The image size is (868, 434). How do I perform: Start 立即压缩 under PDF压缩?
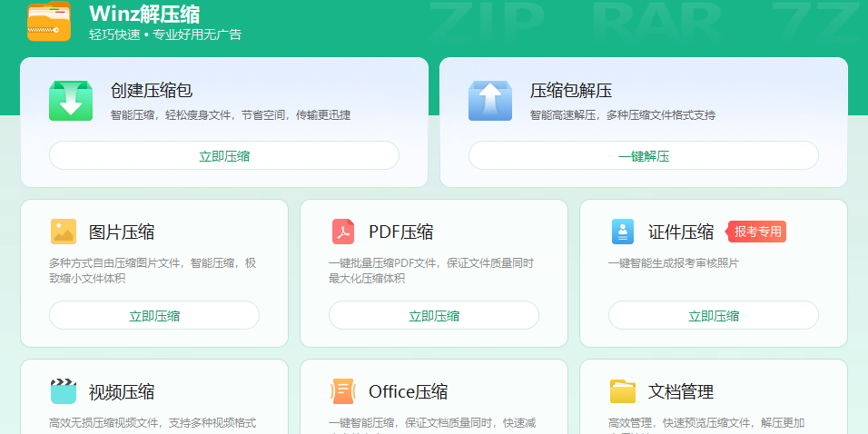point(434,316)
